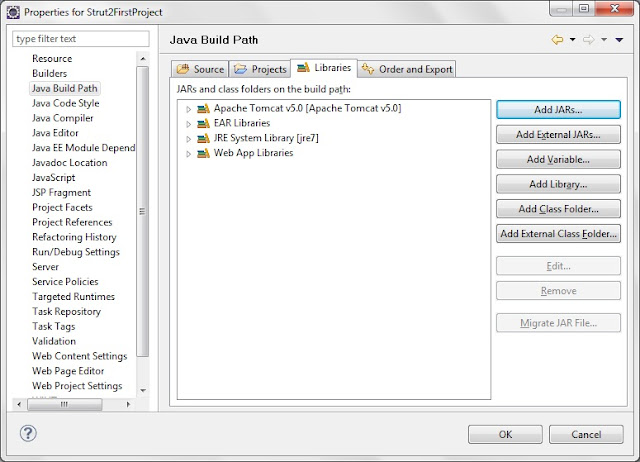Select Server in the properties list
Viewport: 640px width, 462px height.
(45, 267)
